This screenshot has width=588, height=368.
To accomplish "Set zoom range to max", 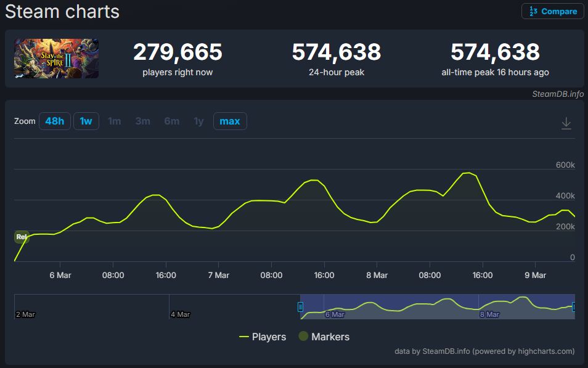I will (230, 121).
